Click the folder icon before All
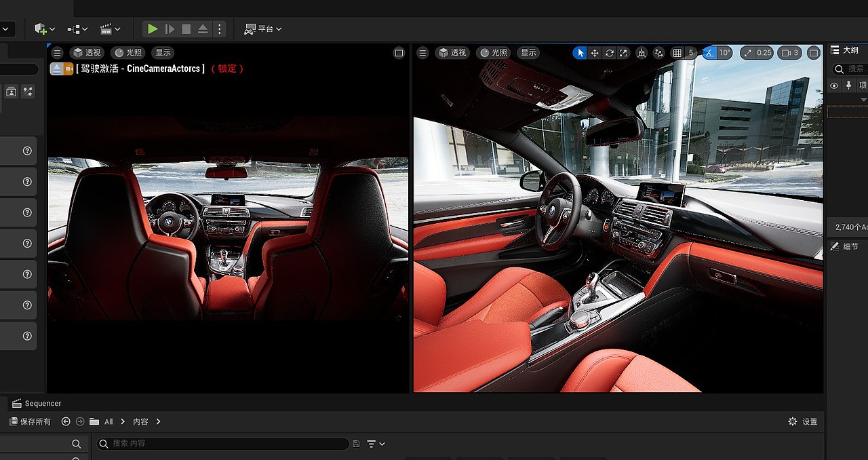Viewport: 868px width, 460px height. coord(94,421)
